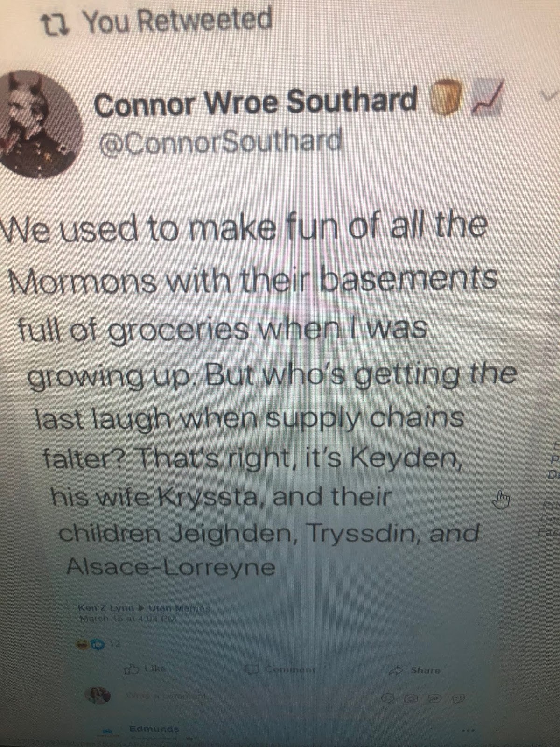Open the GIF picker in comment box
Viewport: 560px width, 747px height.
coord(435,699)
